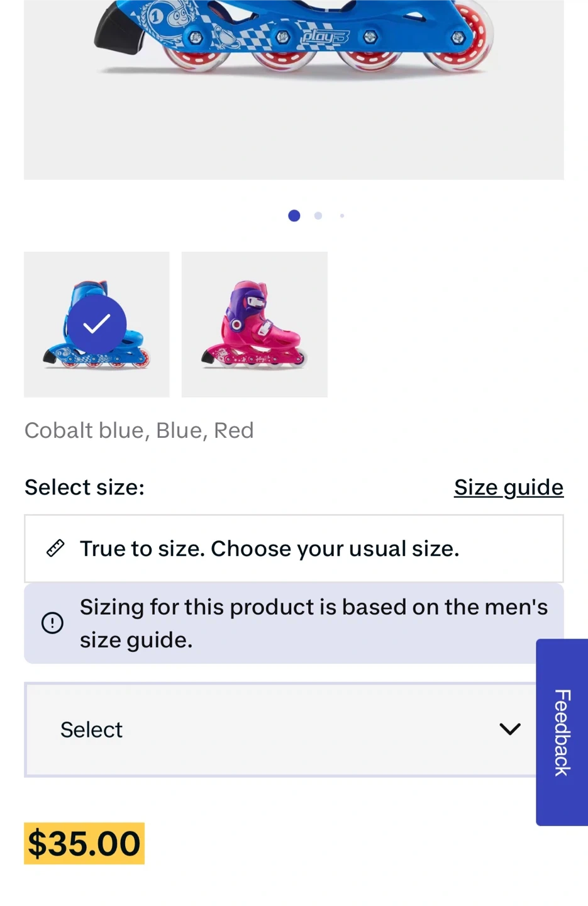Click the $35.00 price label

[84, 843]
